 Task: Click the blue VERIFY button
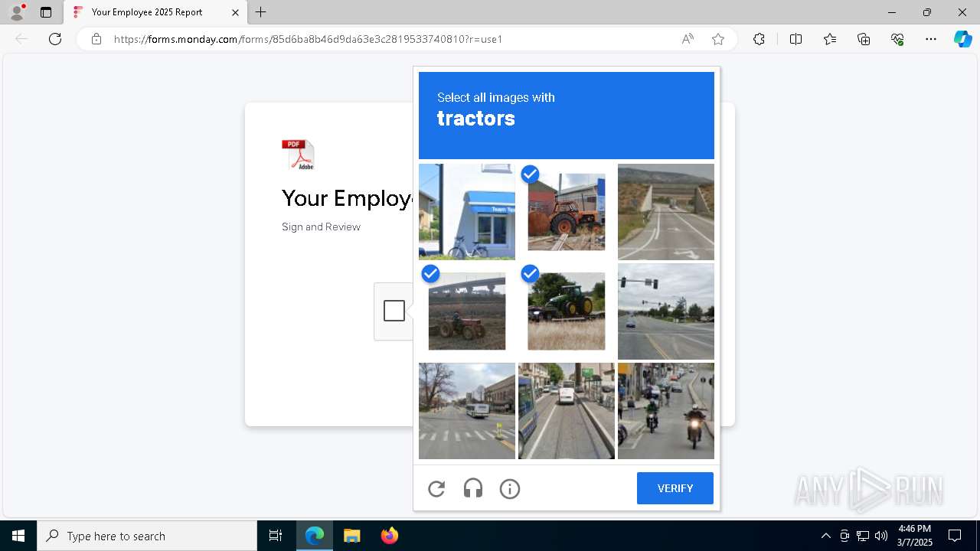tap(675, 488)
